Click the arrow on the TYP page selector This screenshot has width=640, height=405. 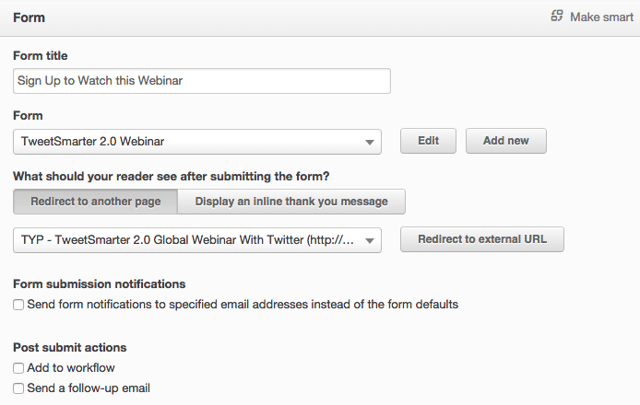(369, 241)
